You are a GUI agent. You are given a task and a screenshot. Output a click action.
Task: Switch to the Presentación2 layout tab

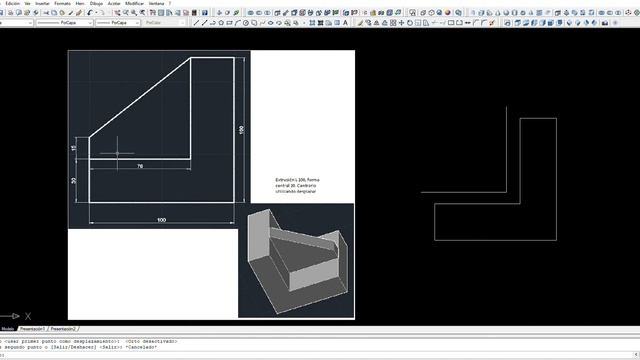coord(63,329)
